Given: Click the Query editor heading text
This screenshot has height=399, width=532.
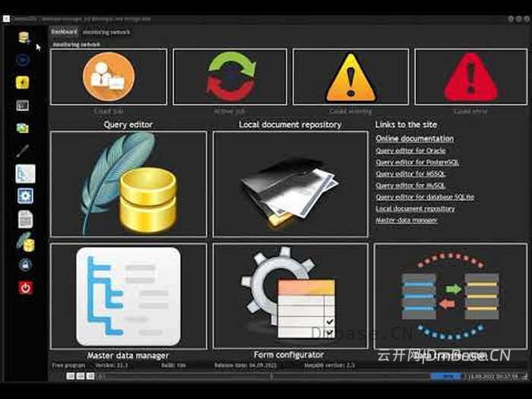Looking at the screenshot, I should click(x=128, y=125).
